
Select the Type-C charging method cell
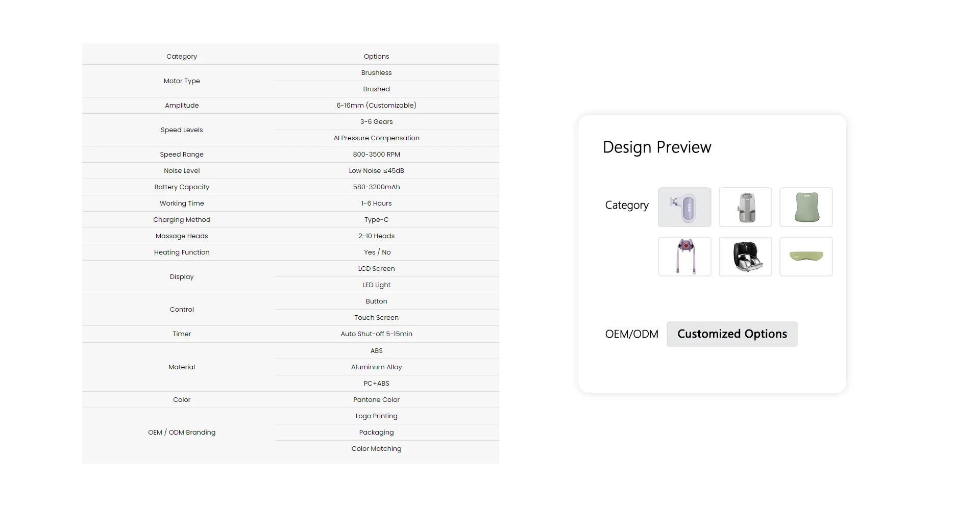[x=376, y=220]
